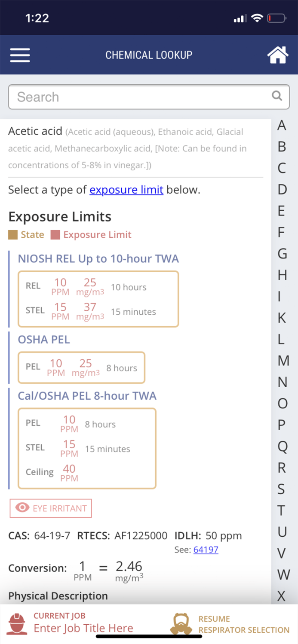Viewport: 298px width, 644px height.
Task: Select the OSHA PEL section heading
Action: (44, 340)
